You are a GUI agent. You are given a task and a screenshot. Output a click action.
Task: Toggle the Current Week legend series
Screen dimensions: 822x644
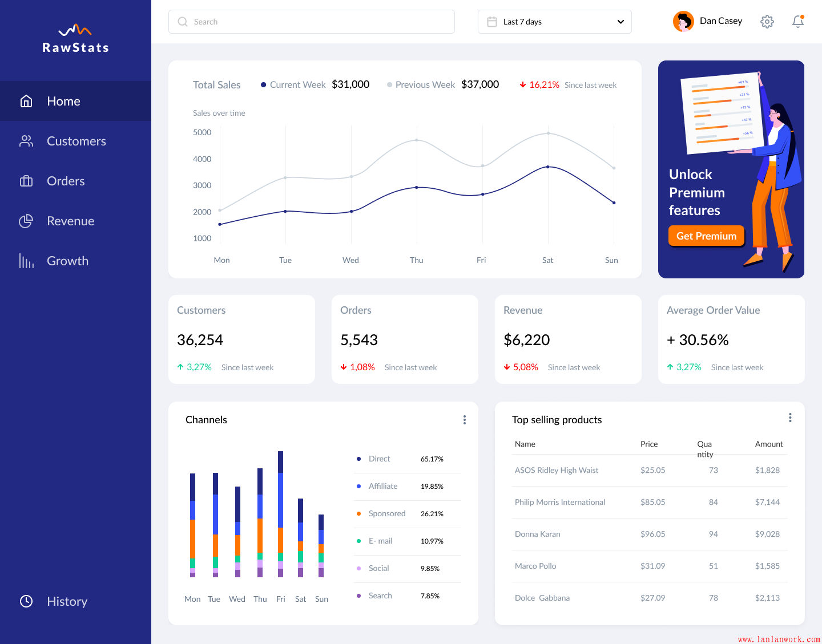293,85
